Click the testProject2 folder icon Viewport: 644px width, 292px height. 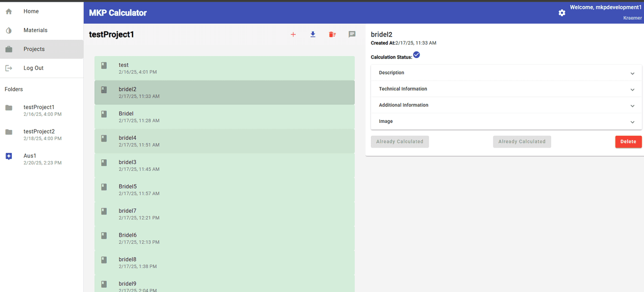[9, 132]
